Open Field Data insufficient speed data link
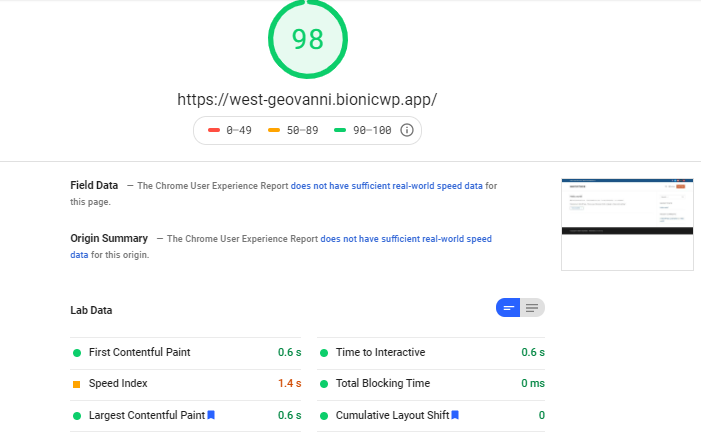Screen dimensions: 701x440 click(x=387, y=186)
